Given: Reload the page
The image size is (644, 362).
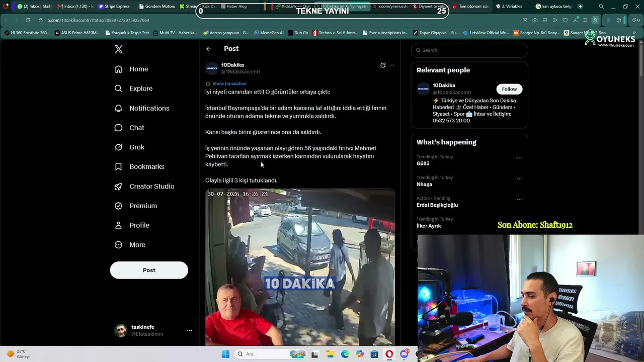Looking at the screenshot, I should point(27,20).
